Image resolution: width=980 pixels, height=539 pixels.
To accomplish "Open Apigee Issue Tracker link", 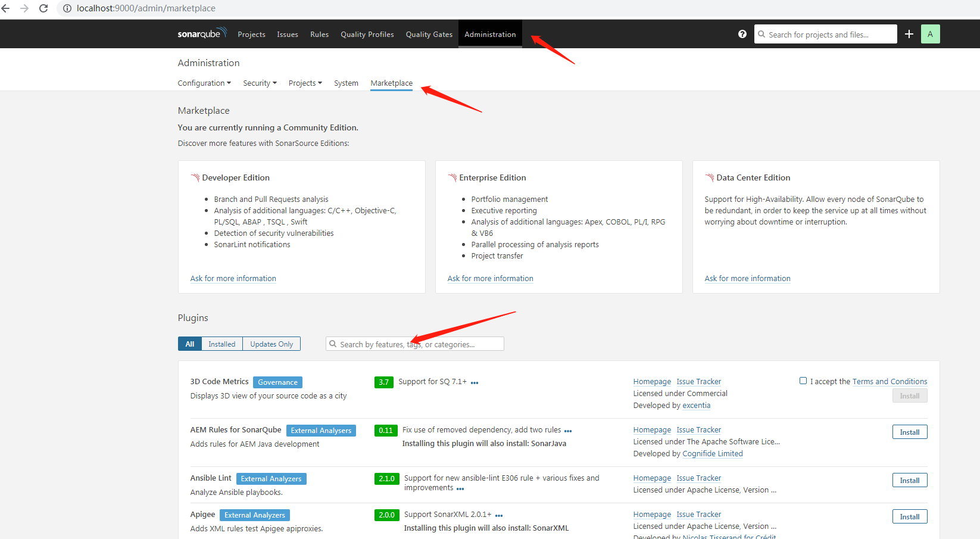I will (699, 514).
